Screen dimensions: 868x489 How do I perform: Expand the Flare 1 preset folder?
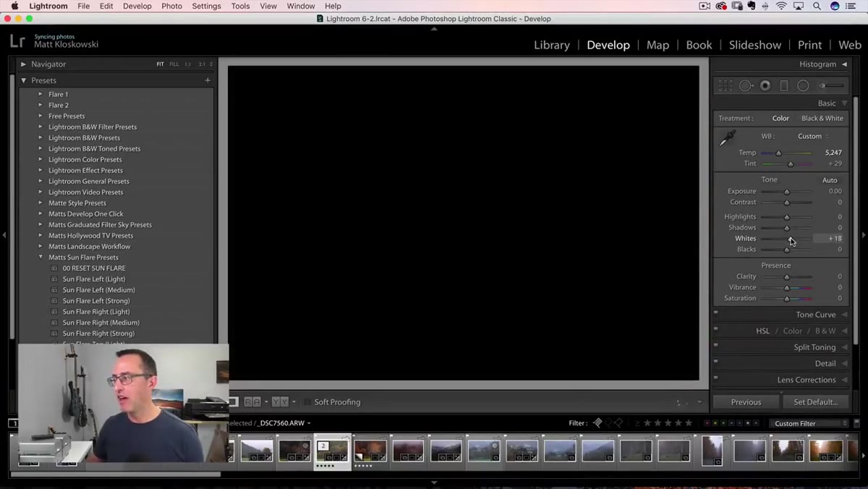click(x=41, y=95)
